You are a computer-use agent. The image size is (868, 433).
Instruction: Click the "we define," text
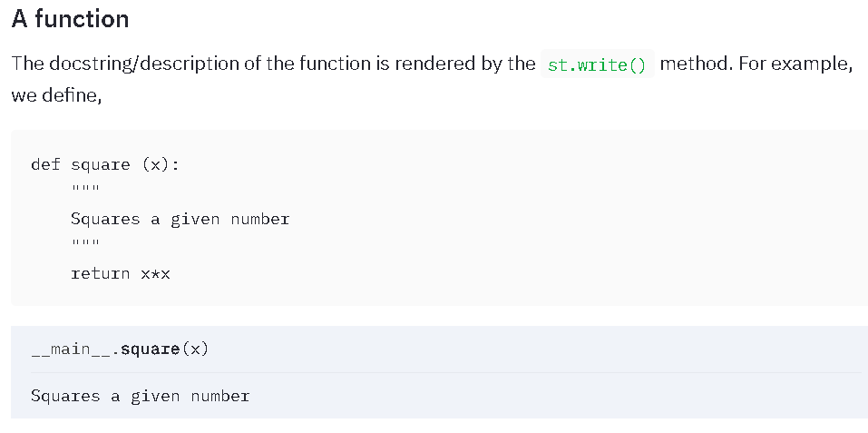click(56, 95)
